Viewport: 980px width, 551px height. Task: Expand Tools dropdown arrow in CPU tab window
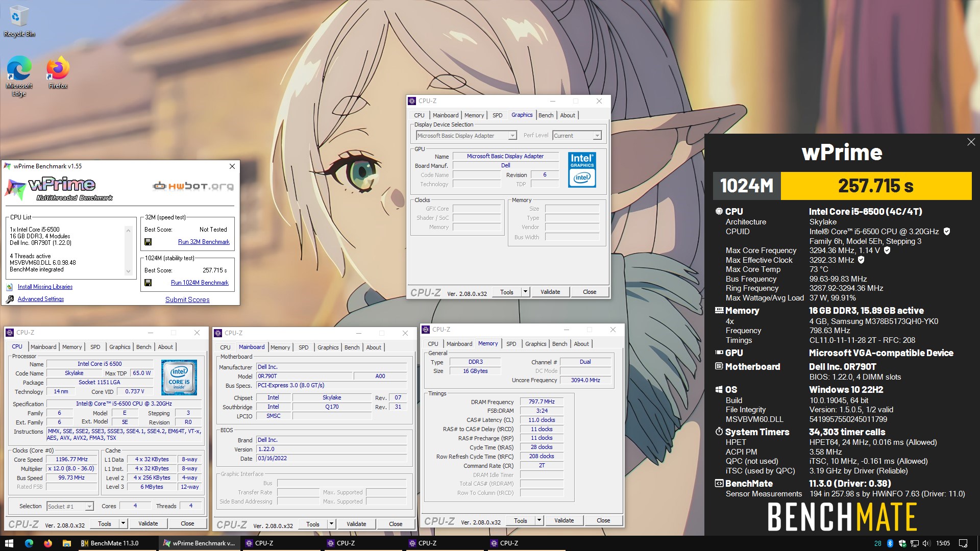point(123,523)
